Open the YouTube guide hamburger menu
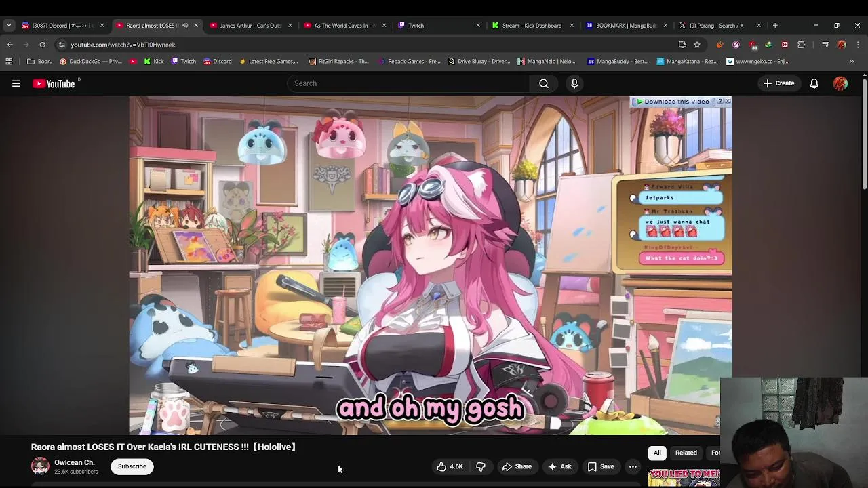 pos(16,83)
